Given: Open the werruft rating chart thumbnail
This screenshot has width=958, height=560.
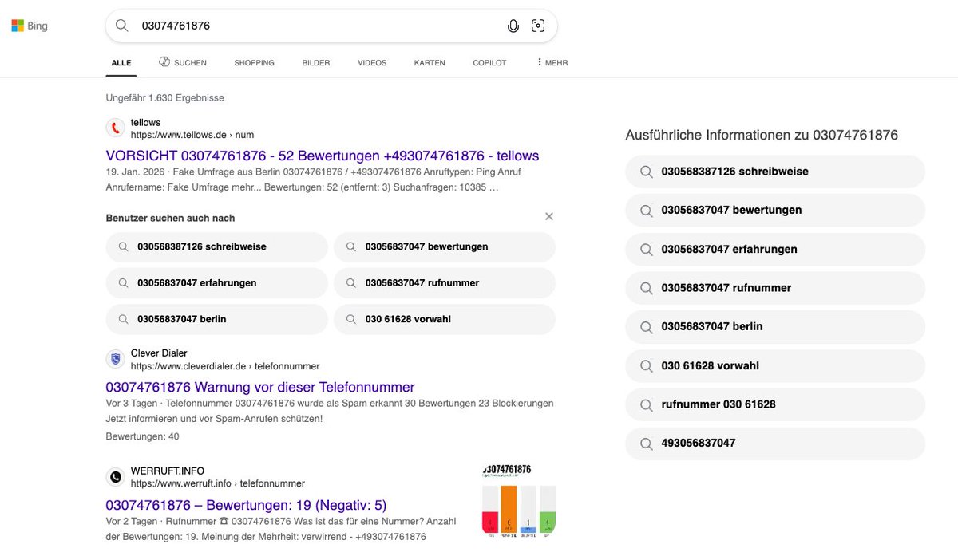Looking at the screenshot, I should tap(519, 501).
